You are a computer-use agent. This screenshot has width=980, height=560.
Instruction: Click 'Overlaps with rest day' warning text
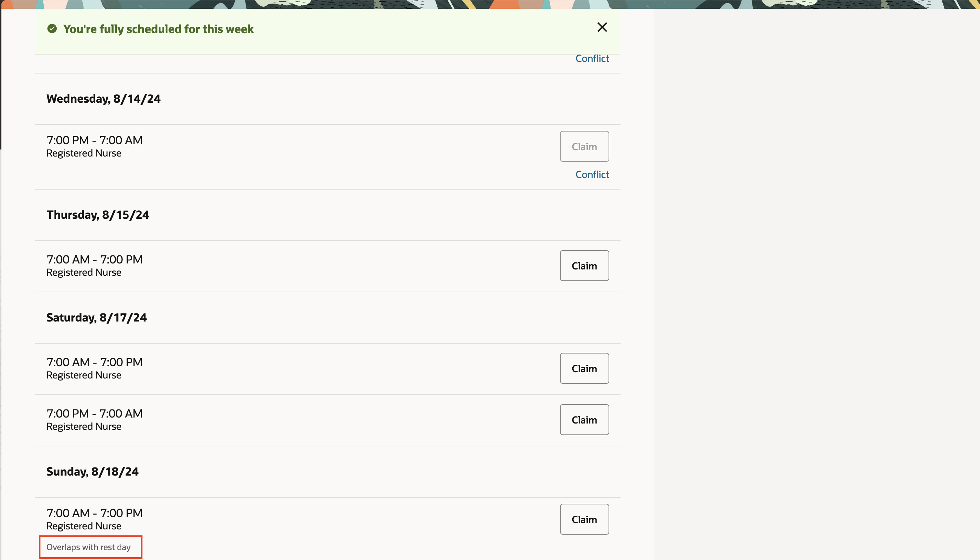(x=88, y=547)
